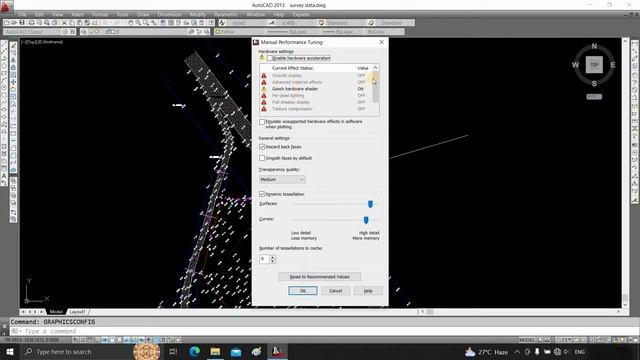Viewport: 640px width, 360px height.
Task: Open the File menu
Action: (23, 14)
